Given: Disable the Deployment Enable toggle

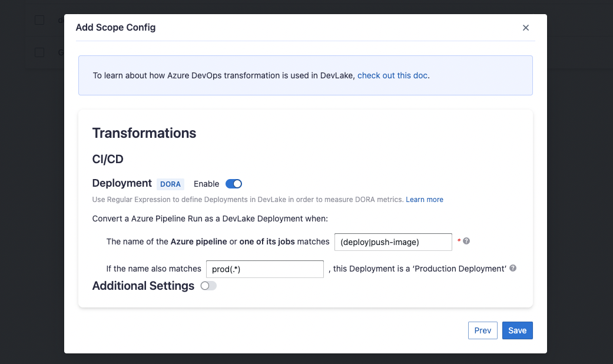Looking at the screenshot, I should pyautogui.click(x=234, y=184).
